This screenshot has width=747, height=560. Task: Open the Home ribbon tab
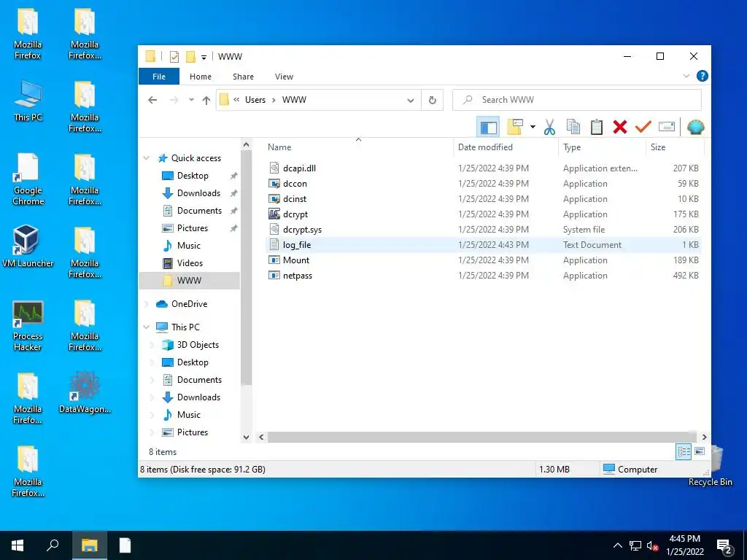(x=201, y=77)
